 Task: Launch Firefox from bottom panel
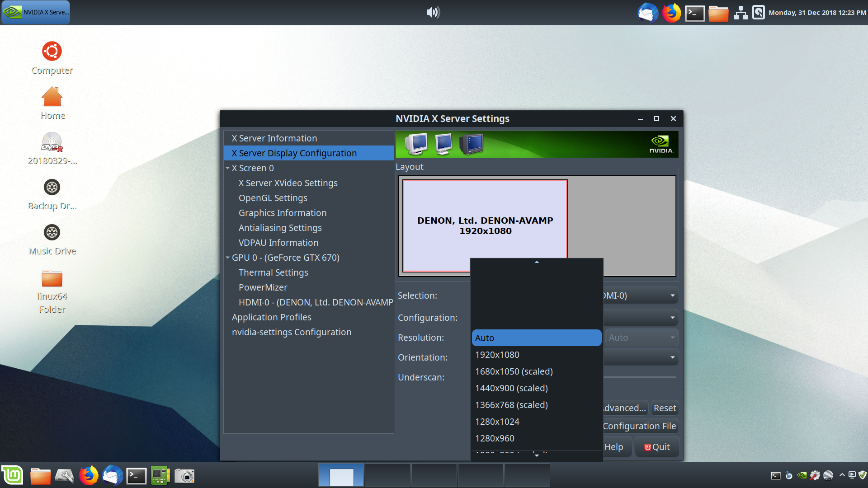(89, 475)
